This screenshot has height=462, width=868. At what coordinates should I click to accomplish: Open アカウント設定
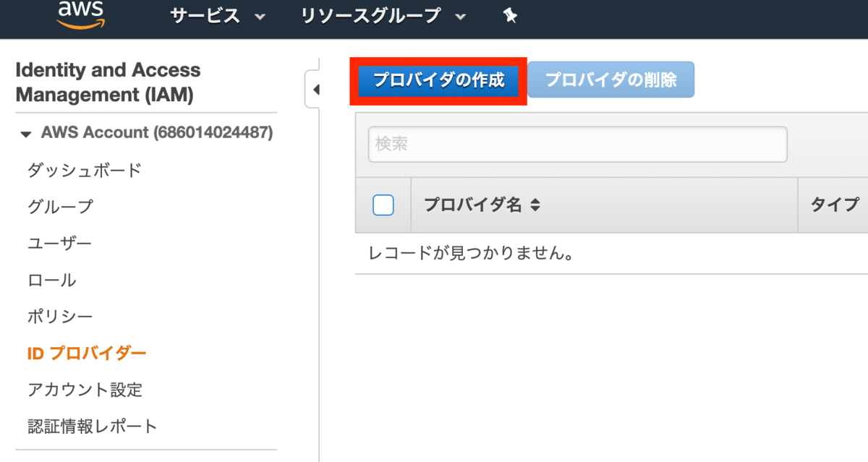point(85,390)
